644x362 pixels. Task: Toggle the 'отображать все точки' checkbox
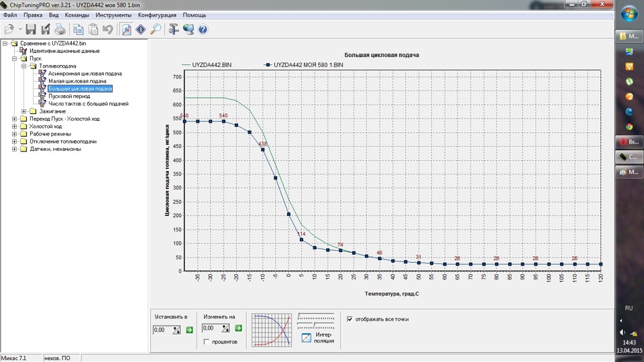point(350,319)
